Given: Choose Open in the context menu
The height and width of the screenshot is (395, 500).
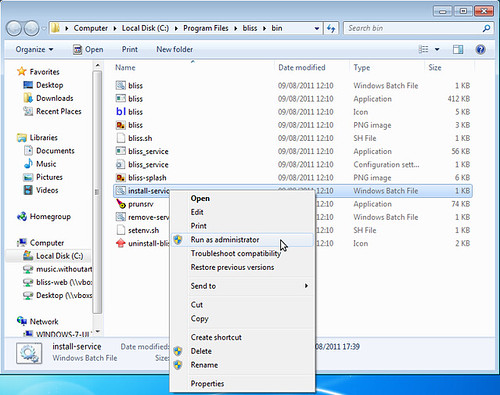Looking at the screenshot, I should coord(242,198).
